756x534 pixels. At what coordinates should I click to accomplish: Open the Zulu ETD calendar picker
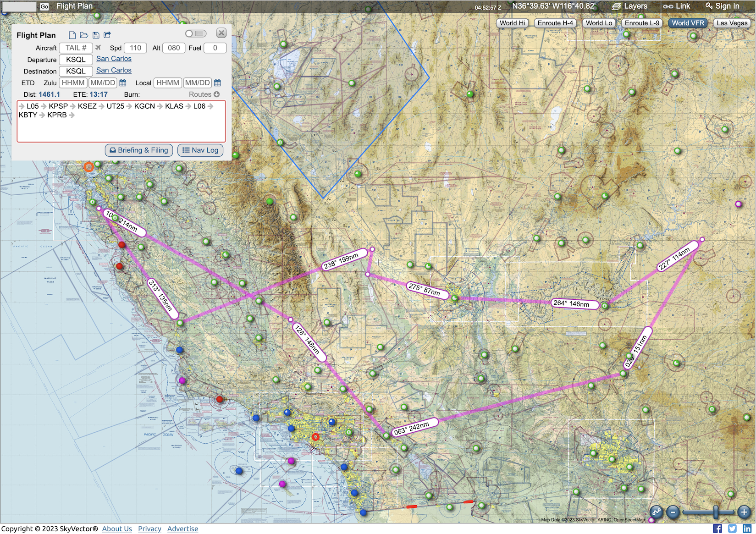tap(123, 83)
